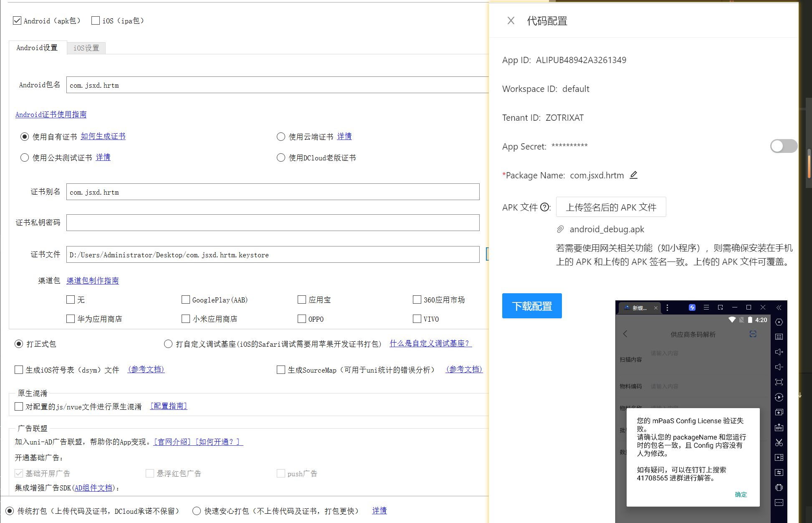Check iOS (ipa包) checkbox
The image size is (812, 523).
96,20
